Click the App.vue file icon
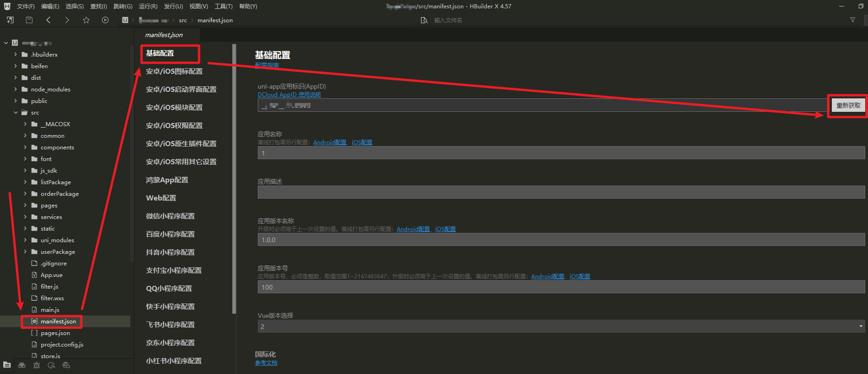 pos(34,275)
